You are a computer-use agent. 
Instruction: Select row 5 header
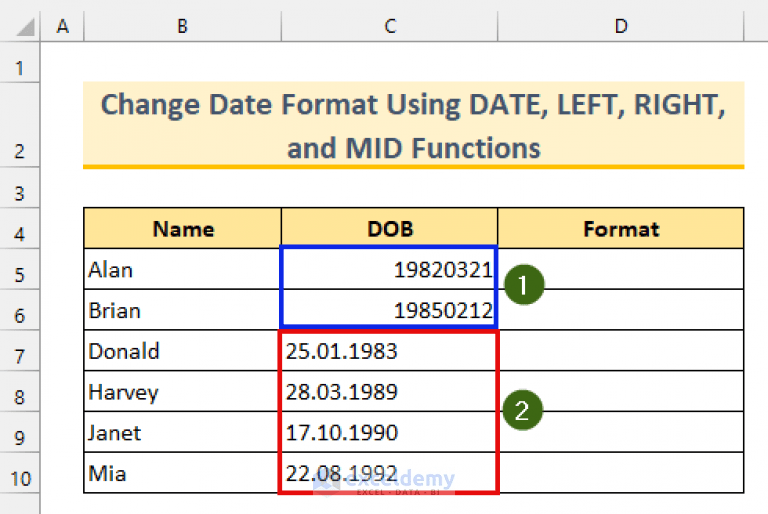(x=20, y=269)
